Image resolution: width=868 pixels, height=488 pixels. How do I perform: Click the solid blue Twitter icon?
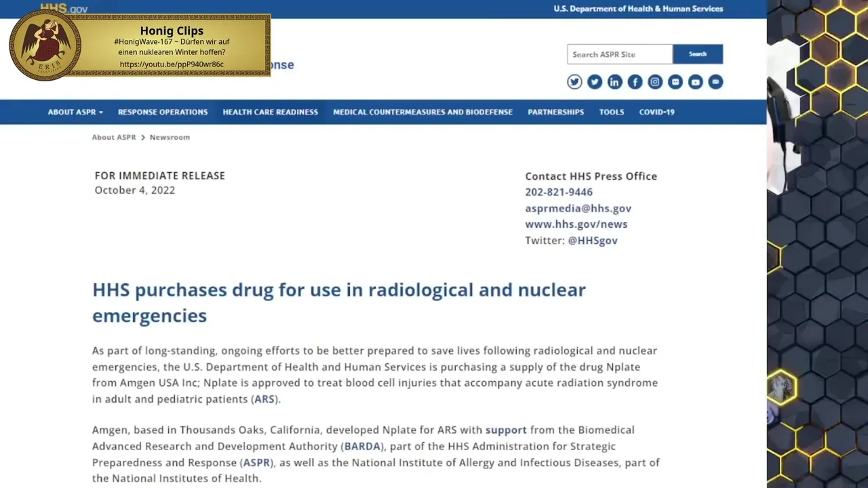coord(595,82)
